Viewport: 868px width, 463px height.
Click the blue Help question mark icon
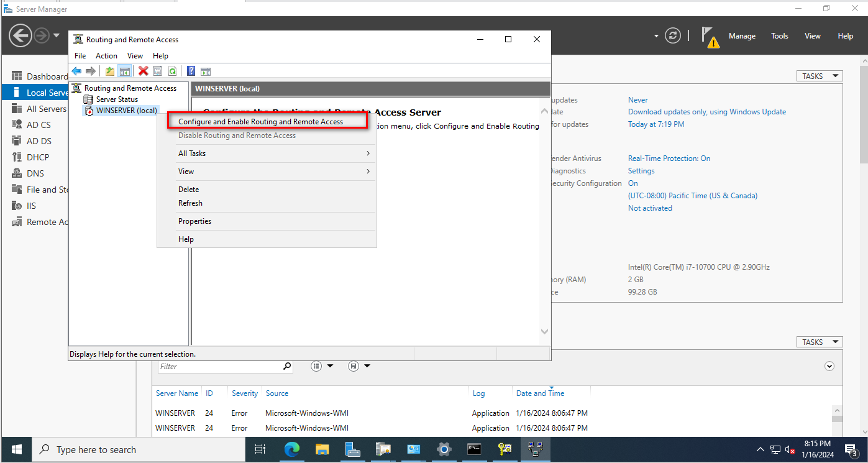tap(191, 71)
